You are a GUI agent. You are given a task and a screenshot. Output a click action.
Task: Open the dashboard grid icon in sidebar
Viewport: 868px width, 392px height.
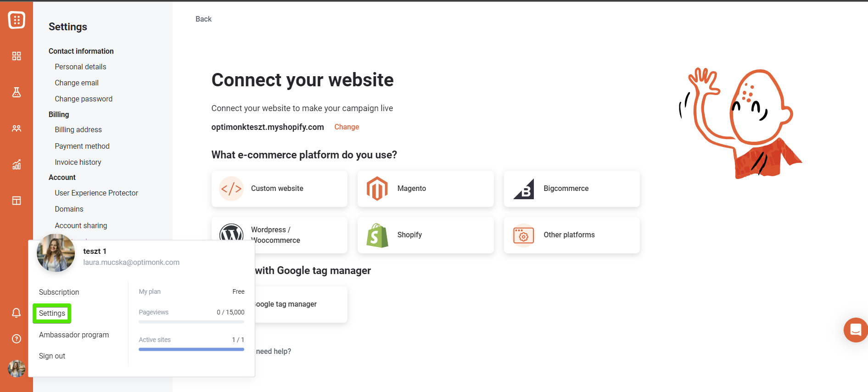point(17,56)
